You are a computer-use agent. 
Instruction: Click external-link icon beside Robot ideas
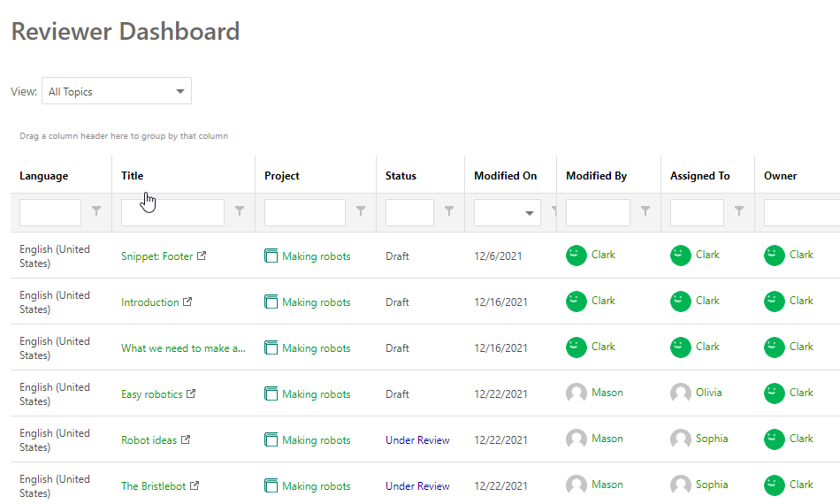186,439
